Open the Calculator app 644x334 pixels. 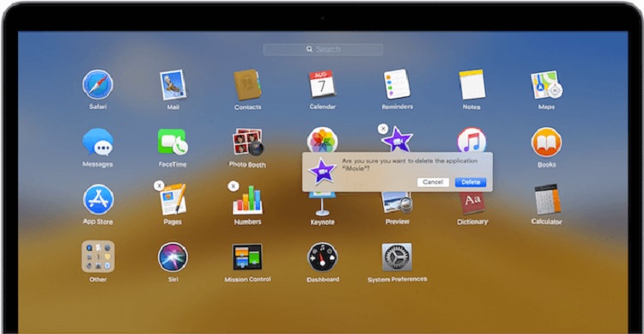coord(547,199)
